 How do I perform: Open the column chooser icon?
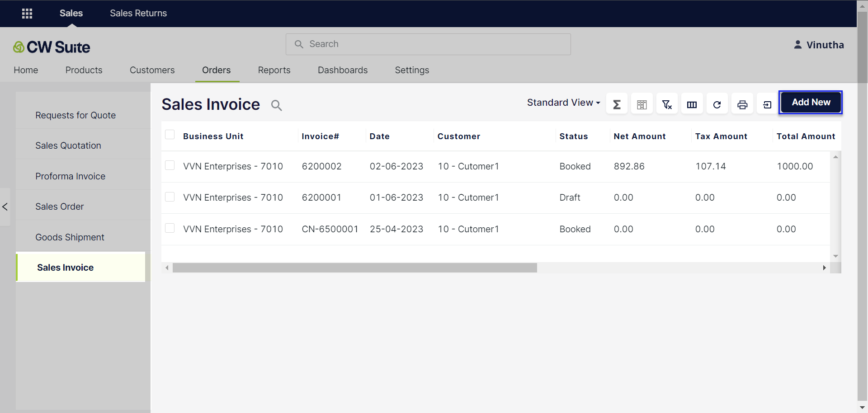tap(692, 105)
